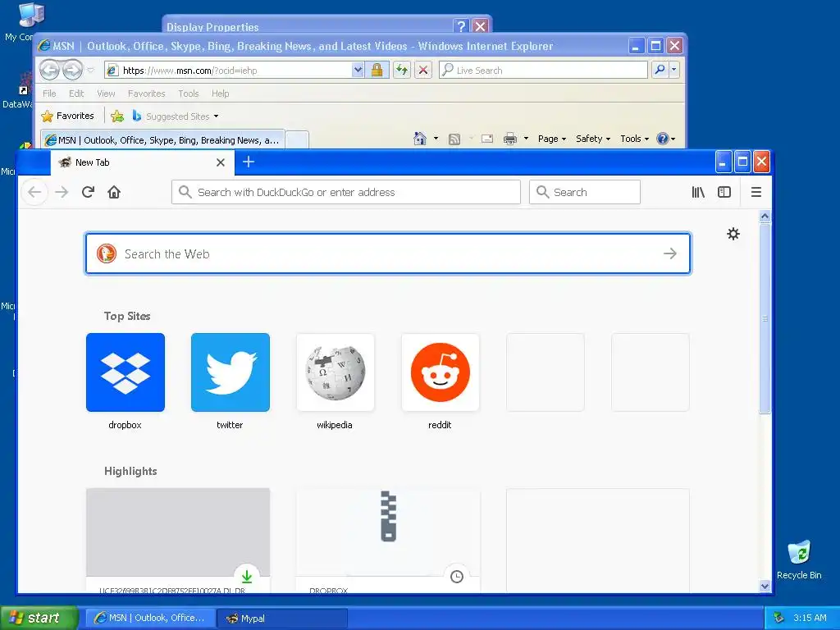Screen dimensions: 840x630
Task: Click IE security lock icon
Action: click(x=377, y=70)
